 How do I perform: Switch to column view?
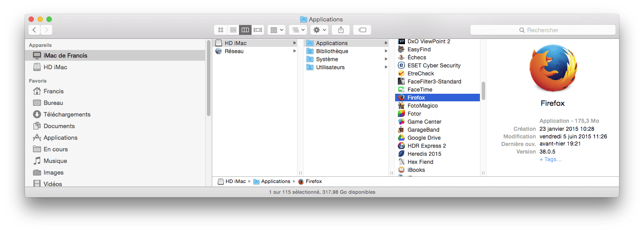[245, 30]
